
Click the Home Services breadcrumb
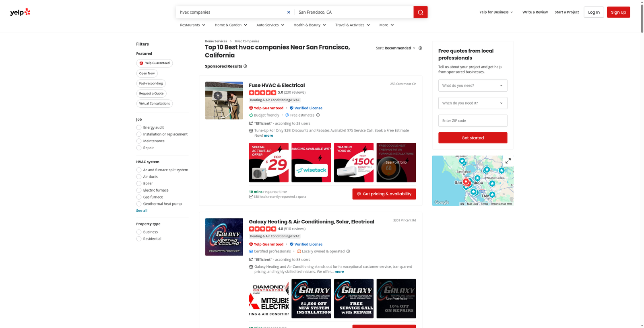point(216,41)
